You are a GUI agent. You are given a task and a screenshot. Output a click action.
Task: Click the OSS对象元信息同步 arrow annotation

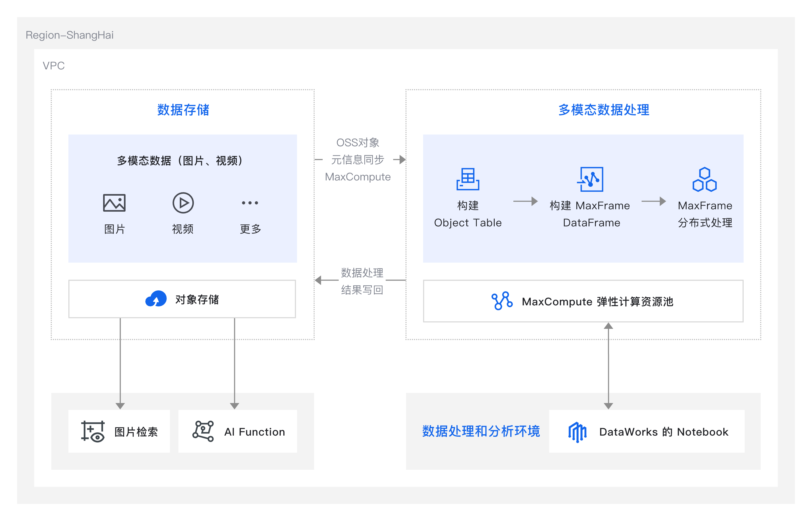tap(358, 159)
